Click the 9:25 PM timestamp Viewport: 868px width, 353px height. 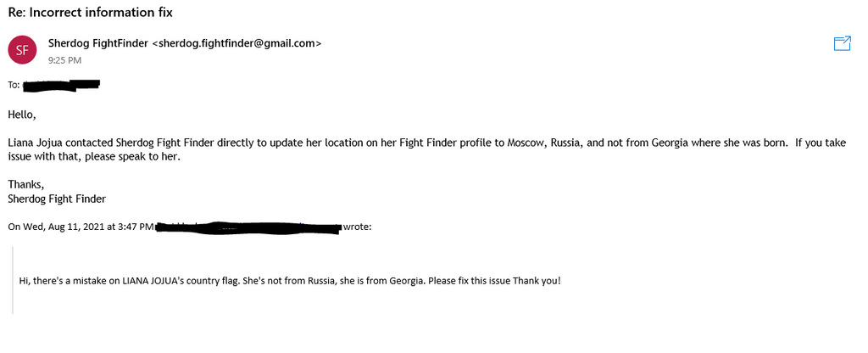pyautogui.click(x=64, y=60)
